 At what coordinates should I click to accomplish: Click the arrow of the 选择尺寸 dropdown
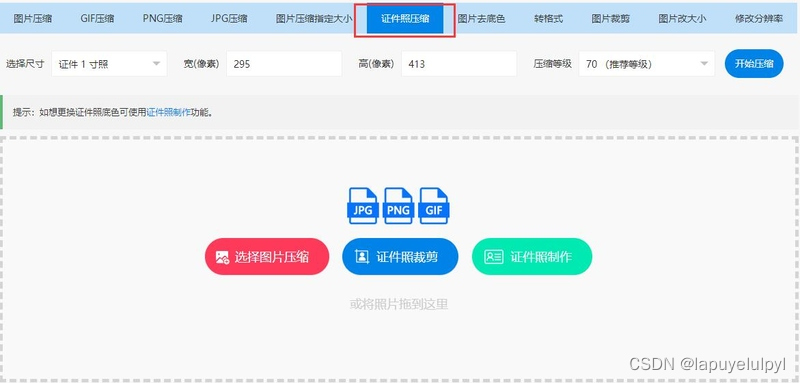click(156, 64)
